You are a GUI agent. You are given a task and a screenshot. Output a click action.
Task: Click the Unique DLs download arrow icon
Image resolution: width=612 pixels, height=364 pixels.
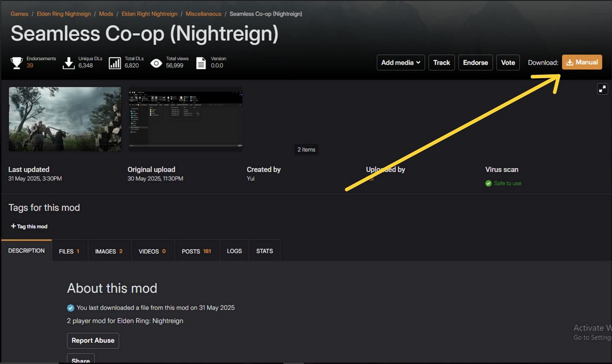[x=69, y=63]
